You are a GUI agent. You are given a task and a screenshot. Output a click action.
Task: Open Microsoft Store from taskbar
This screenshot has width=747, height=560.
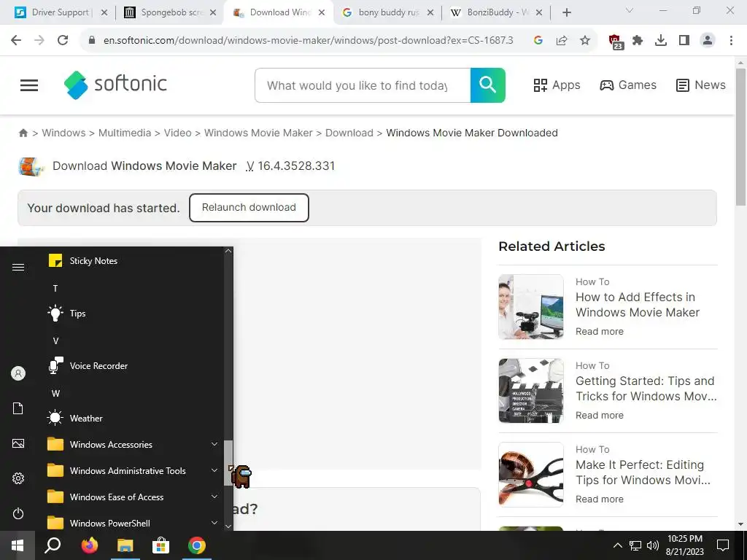(161, 545)
